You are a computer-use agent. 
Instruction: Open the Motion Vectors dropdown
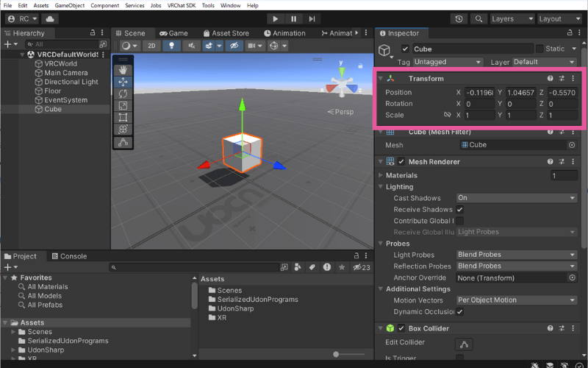click(517, 300)
